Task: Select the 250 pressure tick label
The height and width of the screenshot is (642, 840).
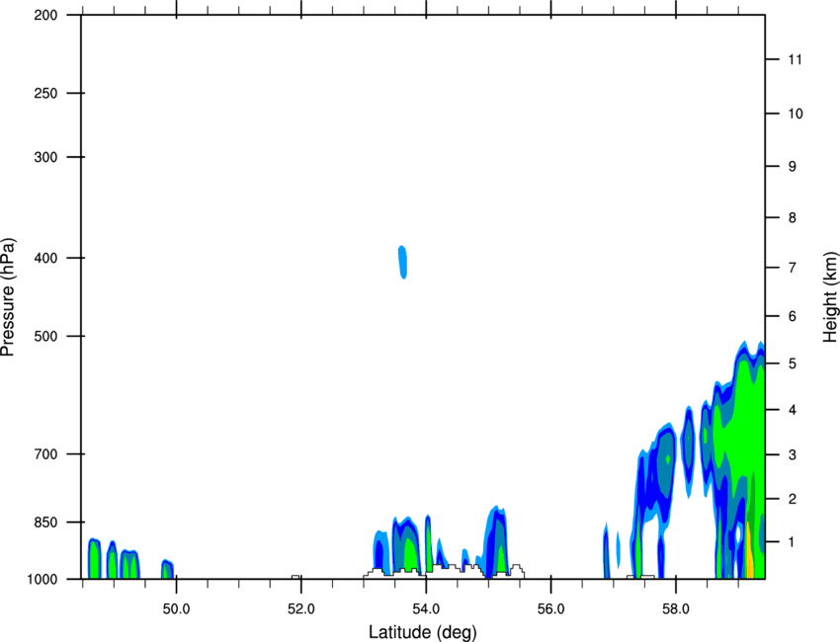Action: pos(46,93)
